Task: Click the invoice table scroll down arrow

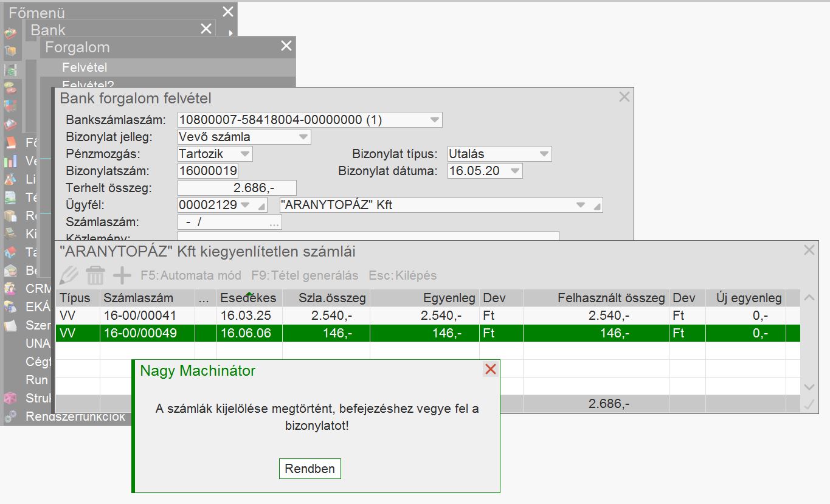Action: pos(809,387)
